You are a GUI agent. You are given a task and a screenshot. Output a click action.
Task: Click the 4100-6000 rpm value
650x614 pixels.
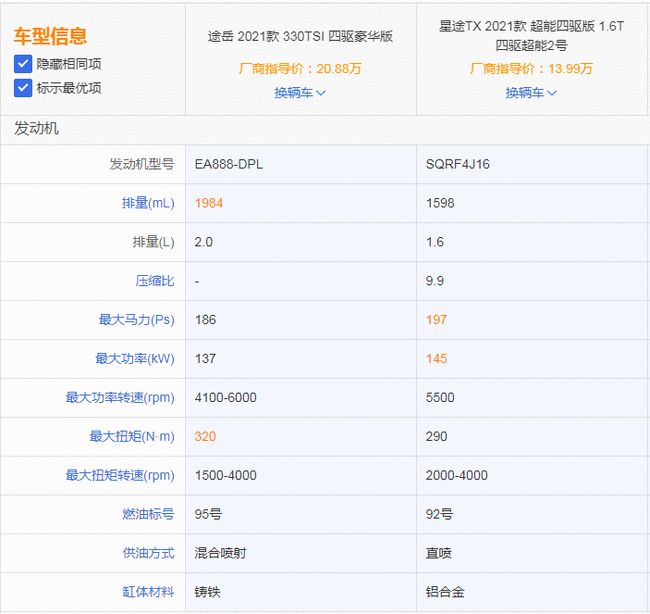(226, 398)
